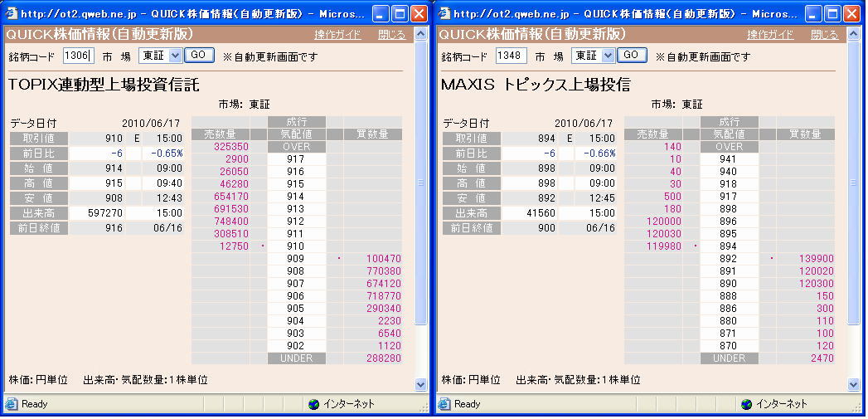Click scroll up arrow in right window scrollbar

pos(854,34)
